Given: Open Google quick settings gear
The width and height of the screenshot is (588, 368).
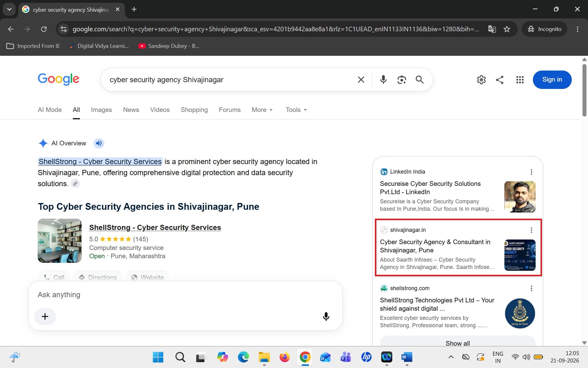Looking at the screenshot, I should click(481, 80).
